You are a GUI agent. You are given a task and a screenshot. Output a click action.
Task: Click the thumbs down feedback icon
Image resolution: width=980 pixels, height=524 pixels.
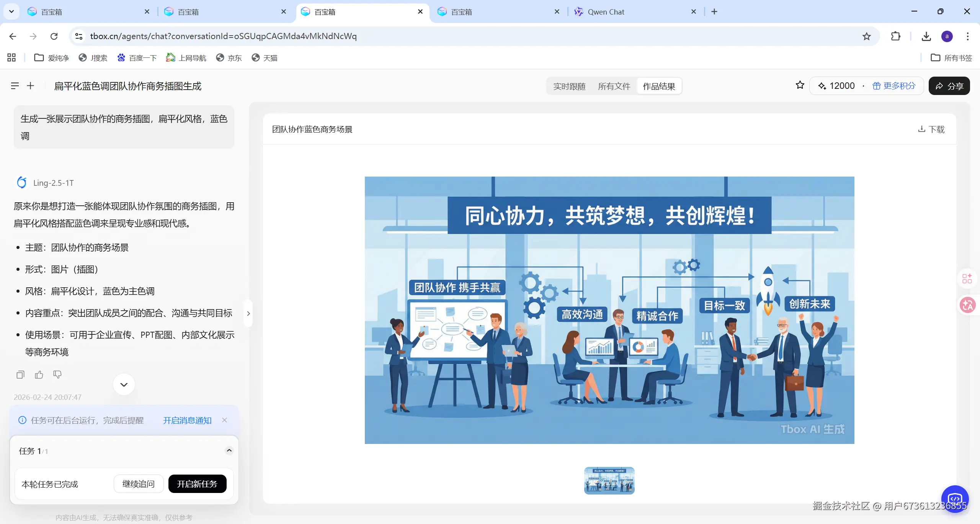click(x=57, y=375)
